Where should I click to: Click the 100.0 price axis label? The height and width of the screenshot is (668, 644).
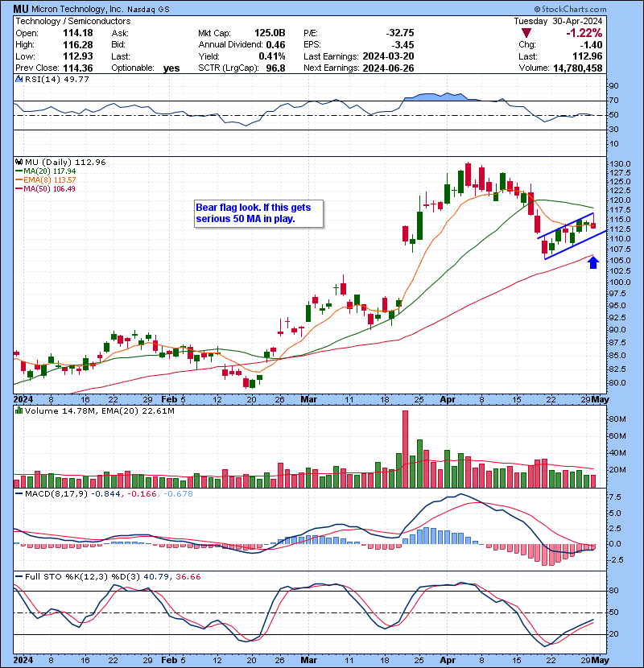tap(621, 282)
